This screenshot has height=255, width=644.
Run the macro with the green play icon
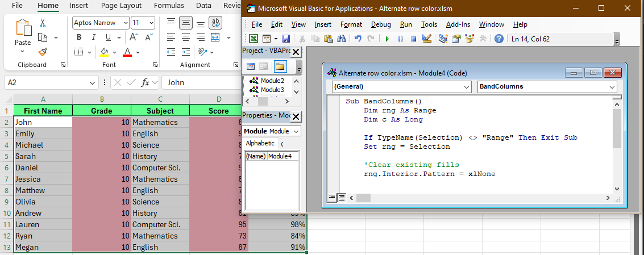tap(387, 39)
